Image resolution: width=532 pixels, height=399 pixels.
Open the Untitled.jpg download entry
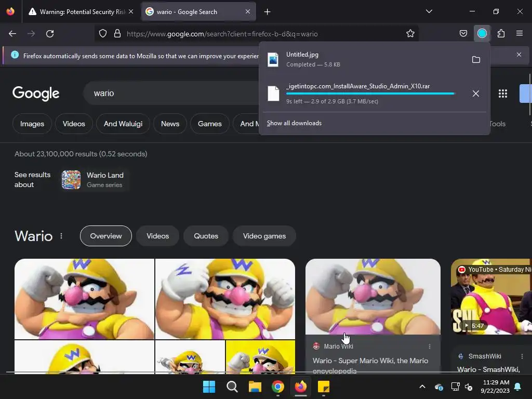(x=365, y=60)
